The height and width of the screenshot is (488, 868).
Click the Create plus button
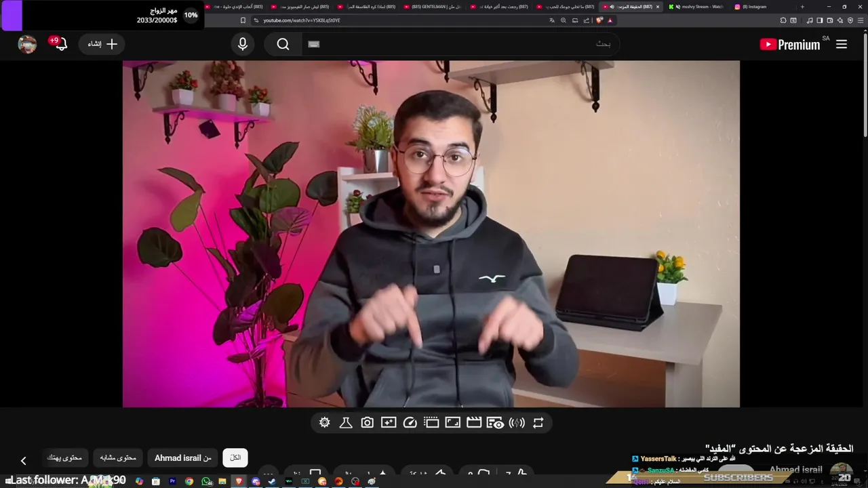tap(102, 44)
